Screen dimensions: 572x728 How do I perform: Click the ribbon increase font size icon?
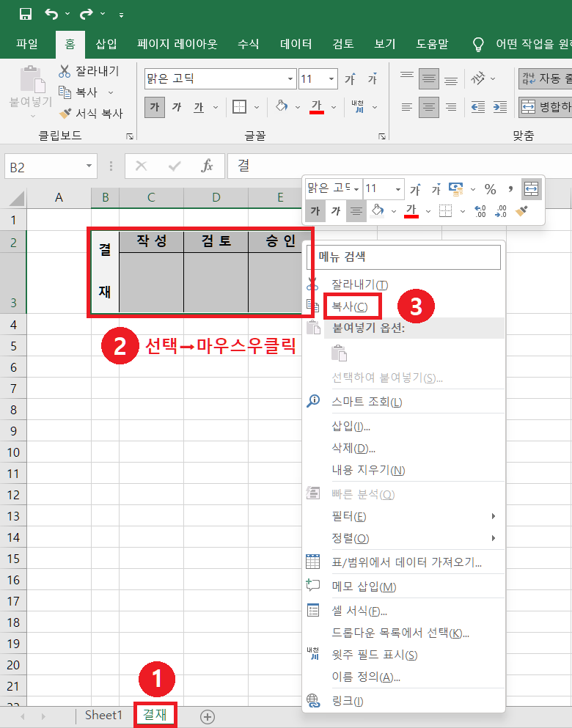(350, 79)
